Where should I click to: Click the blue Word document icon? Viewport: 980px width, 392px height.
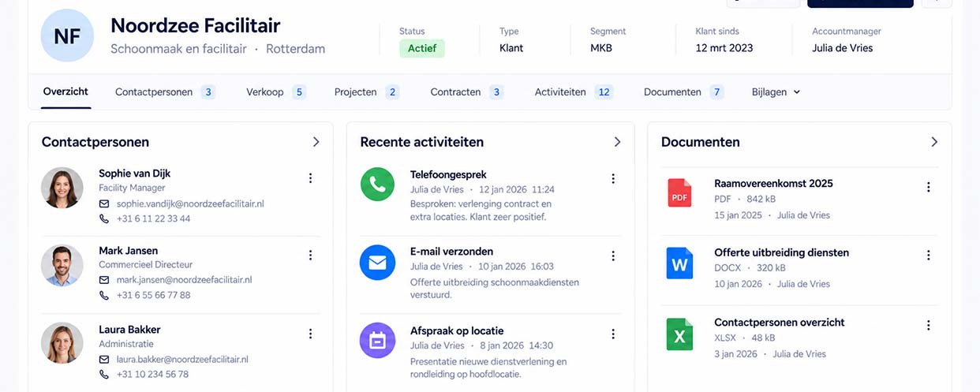[x=679, y=263]
